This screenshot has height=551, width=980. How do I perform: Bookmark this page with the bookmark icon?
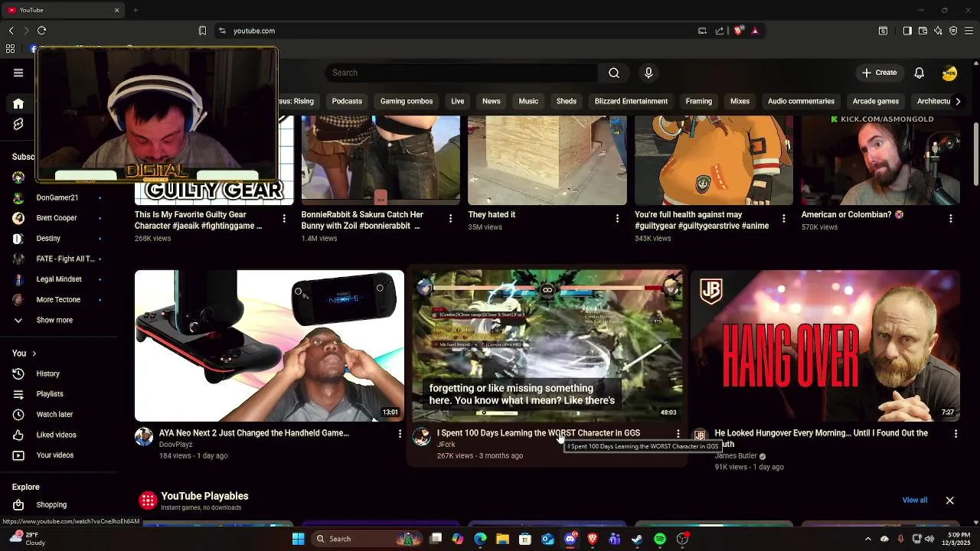click(202, 31)
